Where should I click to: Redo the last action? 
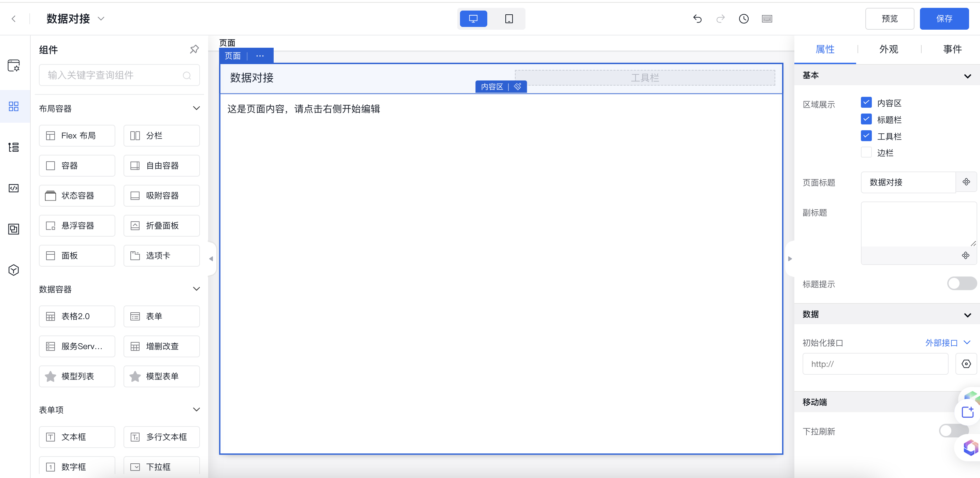(x=720, y=19)
